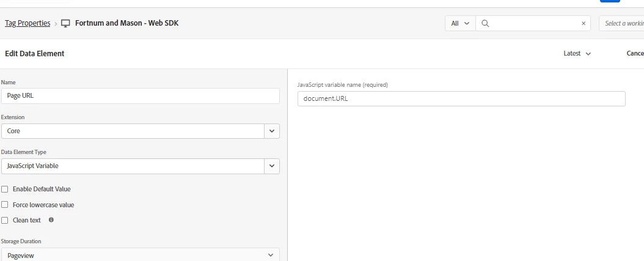Enable the Default Value checkbox
The height and width of the screenshot is (261, 644).
tap(4, 189)
